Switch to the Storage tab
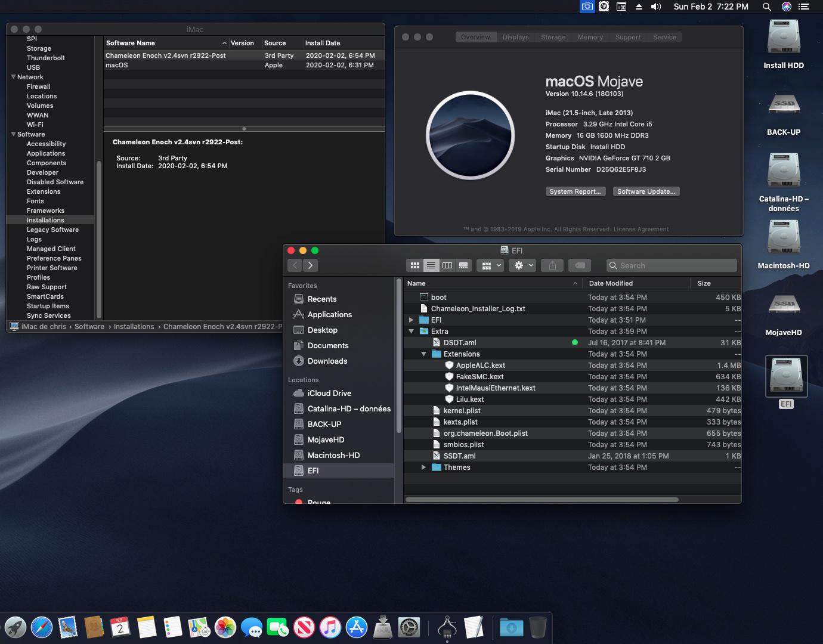This screenshot has width=823, height=644. 553,37
